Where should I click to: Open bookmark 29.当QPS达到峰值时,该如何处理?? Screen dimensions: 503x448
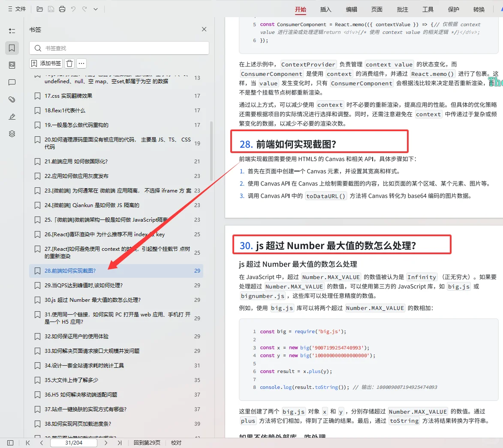point(116,286)
